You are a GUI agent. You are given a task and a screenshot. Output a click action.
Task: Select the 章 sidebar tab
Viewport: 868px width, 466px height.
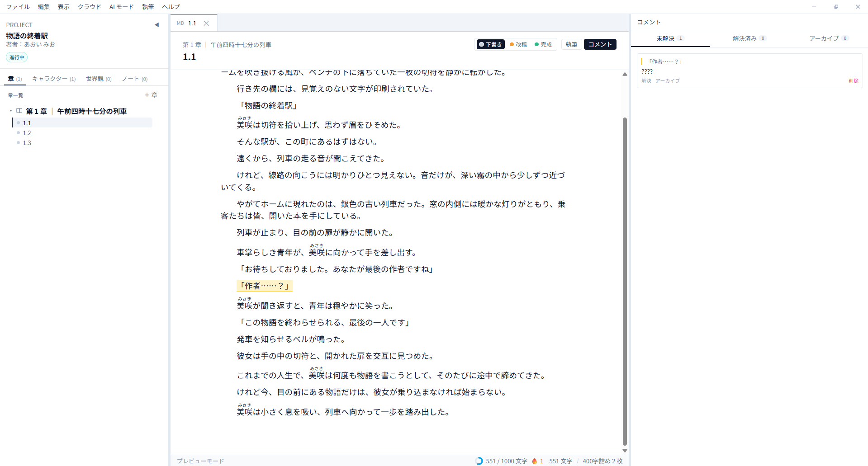pos(15,79)
